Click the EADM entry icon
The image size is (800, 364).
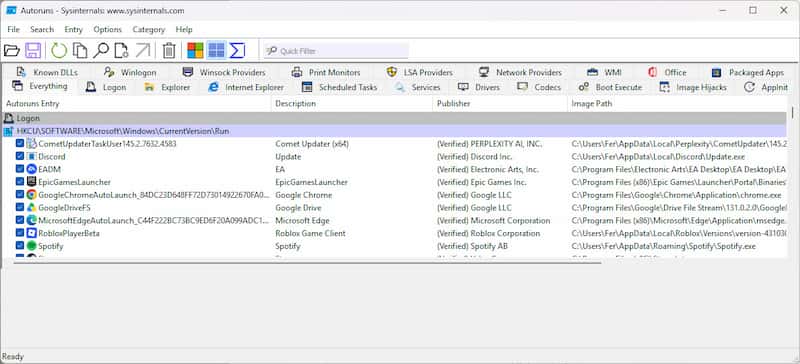[x=32, y=169]
